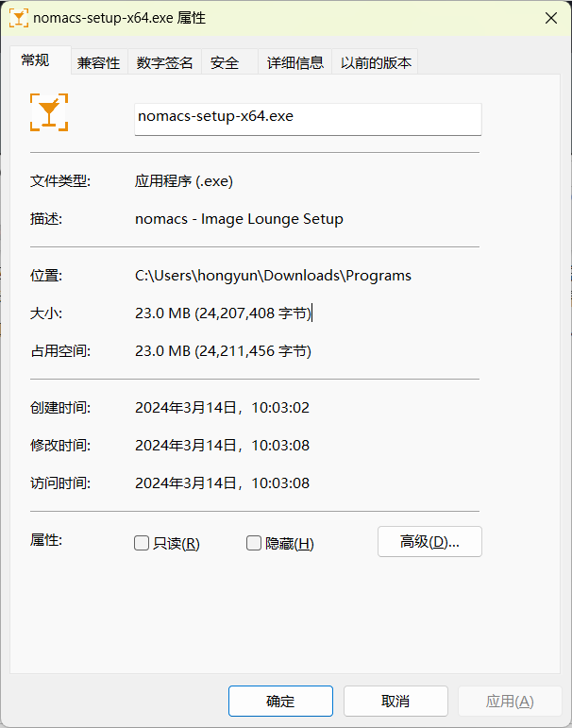Click the title text nomacs-setup-x64.exe 属性
Screen dimensions: 572x728
(119, 18)
